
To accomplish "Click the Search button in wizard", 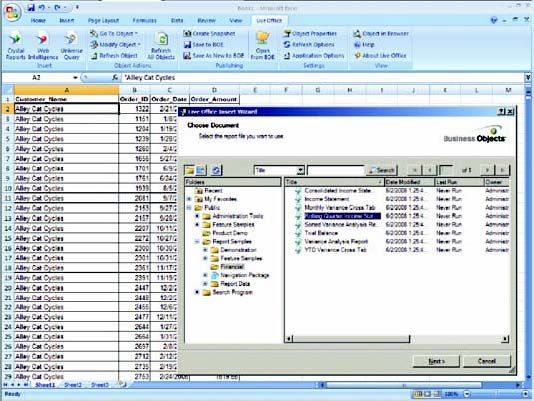I will coord(382,170).
